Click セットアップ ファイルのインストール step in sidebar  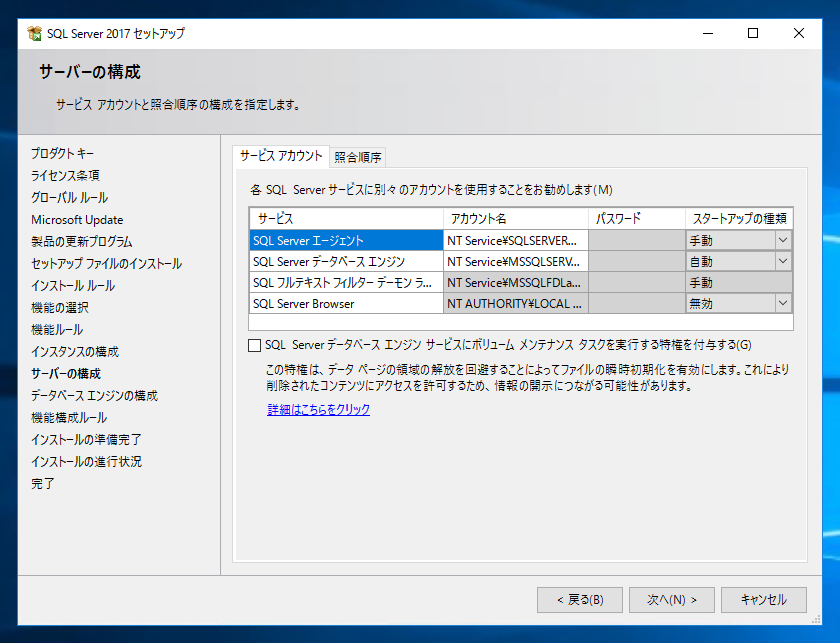107,264
